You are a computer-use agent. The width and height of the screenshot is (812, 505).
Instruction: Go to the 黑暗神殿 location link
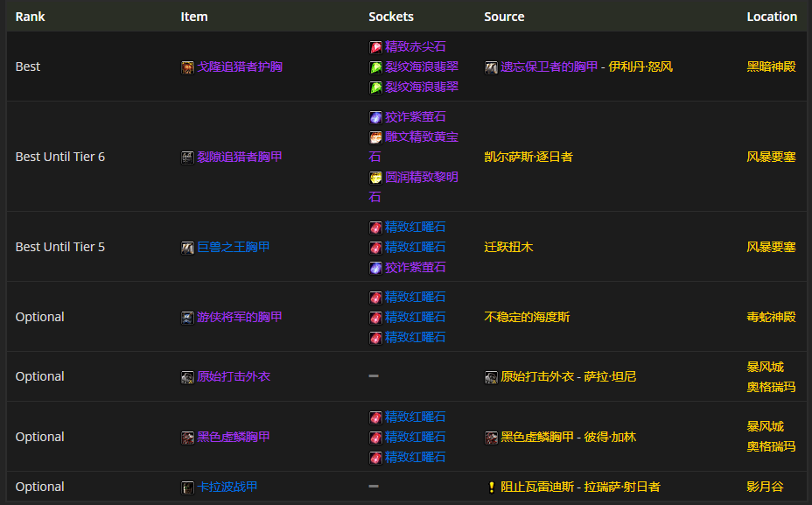point(771,67)
